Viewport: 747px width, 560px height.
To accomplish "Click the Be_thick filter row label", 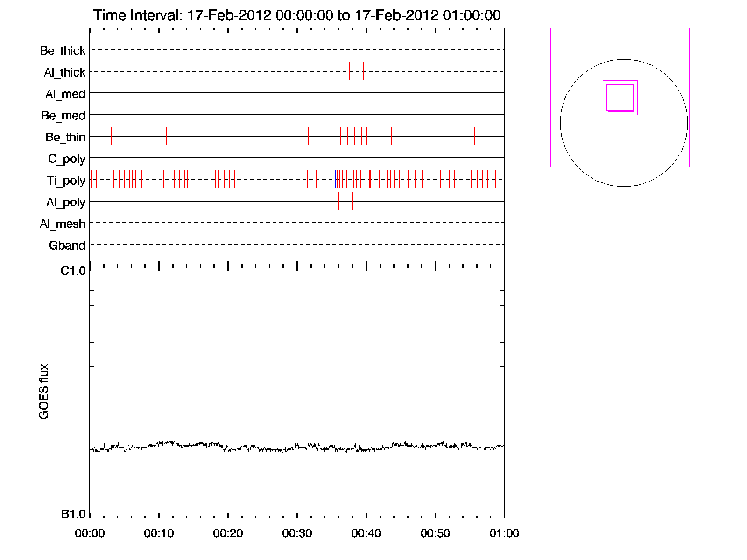I will click(x=63, y=50).
